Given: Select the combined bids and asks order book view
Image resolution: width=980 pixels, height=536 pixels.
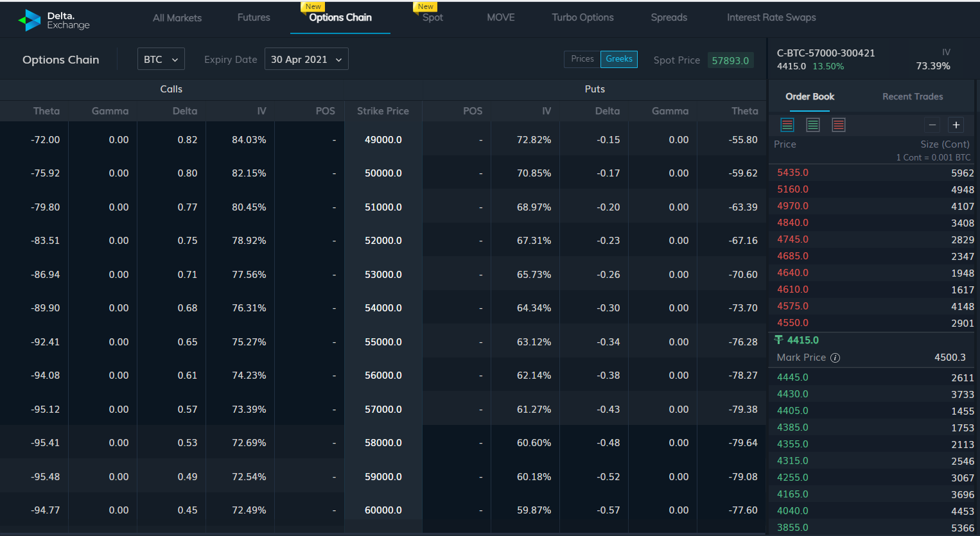Looking at the screenshot, I should click(x=787, y=125).
